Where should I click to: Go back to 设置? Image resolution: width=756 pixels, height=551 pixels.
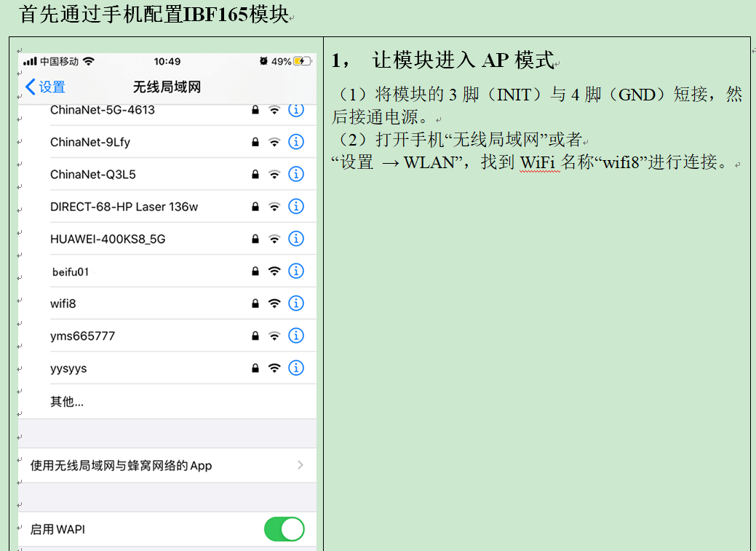pos(45,87)
